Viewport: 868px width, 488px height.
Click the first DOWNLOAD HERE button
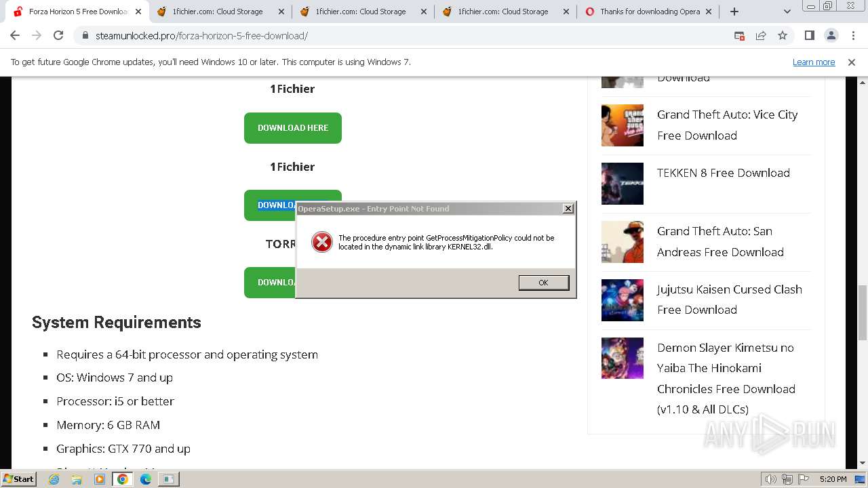pos(293,128)
